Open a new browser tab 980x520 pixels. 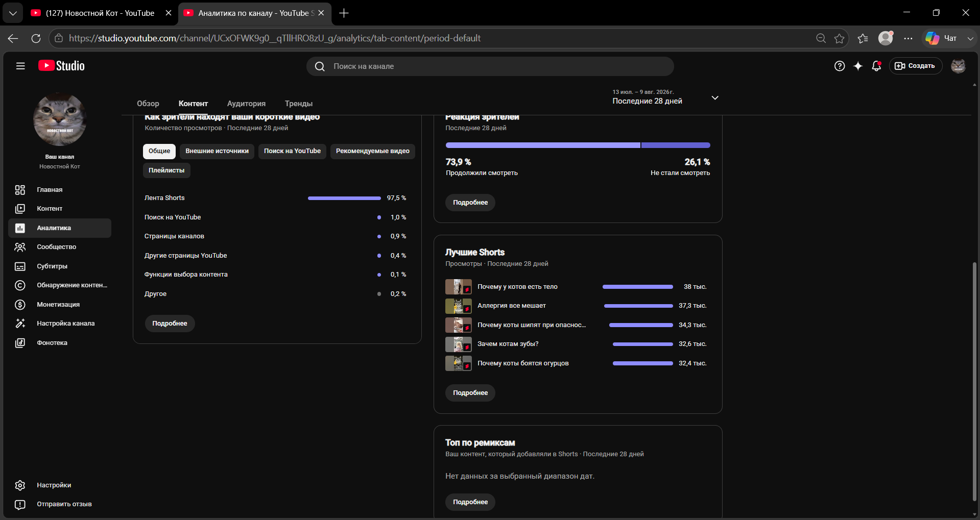[344, 13]
